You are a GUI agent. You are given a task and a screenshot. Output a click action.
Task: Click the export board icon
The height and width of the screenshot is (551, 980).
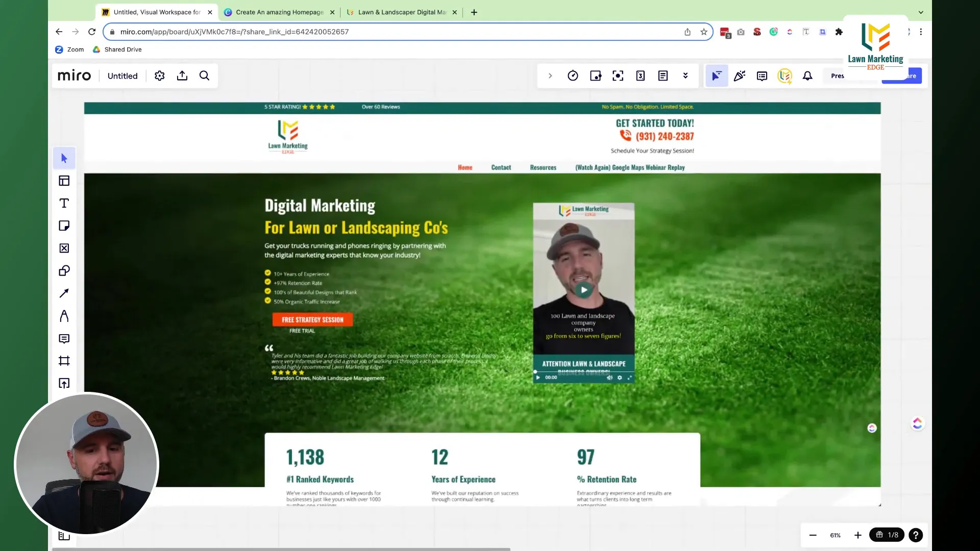[x=182, y=76]
